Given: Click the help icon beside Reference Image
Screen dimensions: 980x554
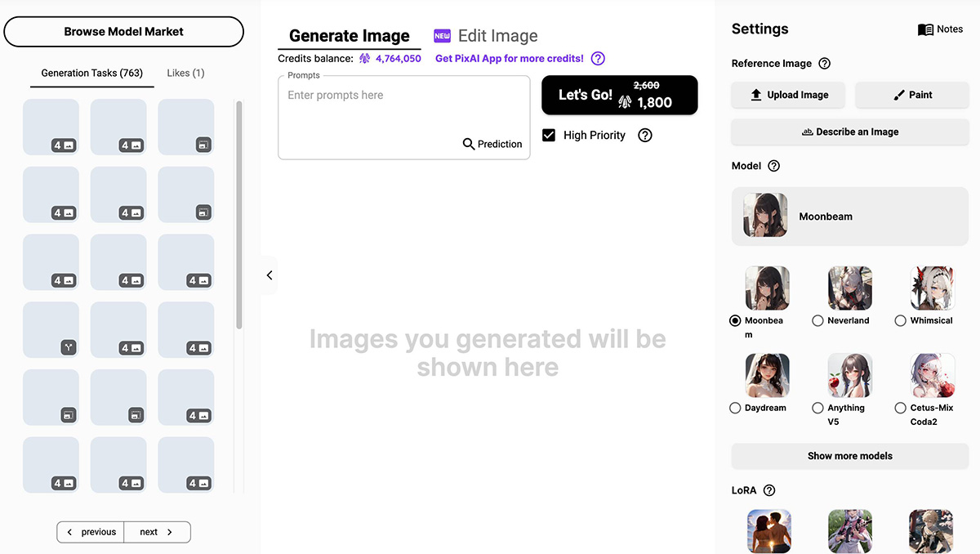Looking at the screenshot, I should point(825,64).
